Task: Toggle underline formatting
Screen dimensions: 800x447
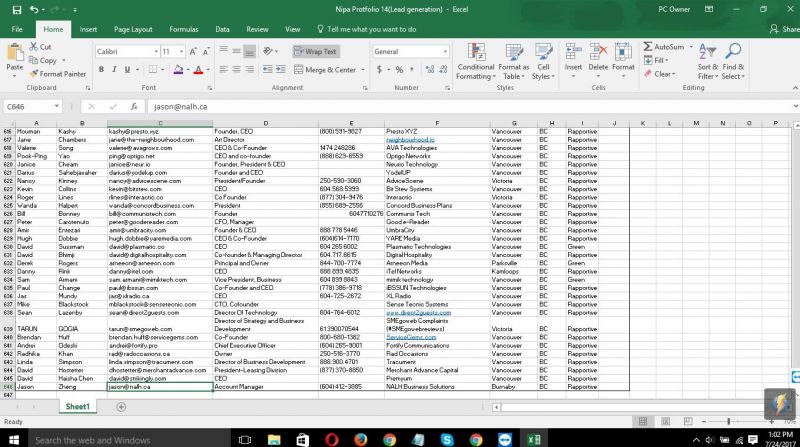Action: click(x=127, y=69)
